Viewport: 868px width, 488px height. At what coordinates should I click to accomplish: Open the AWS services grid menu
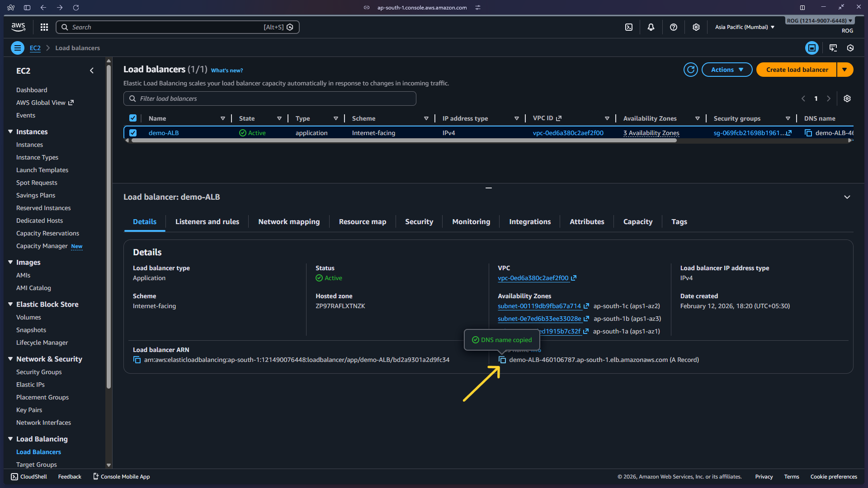point(44,27)
